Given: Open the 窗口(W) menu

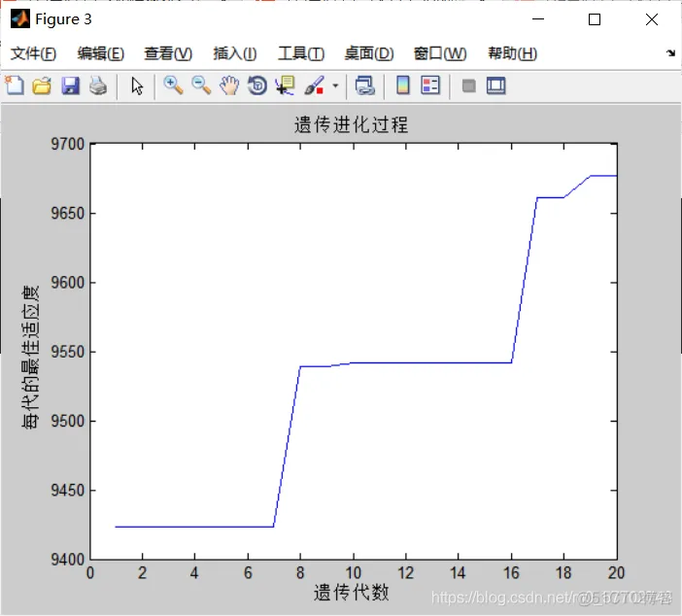Looking at the screenshot, I should click(x=440, y=53).
